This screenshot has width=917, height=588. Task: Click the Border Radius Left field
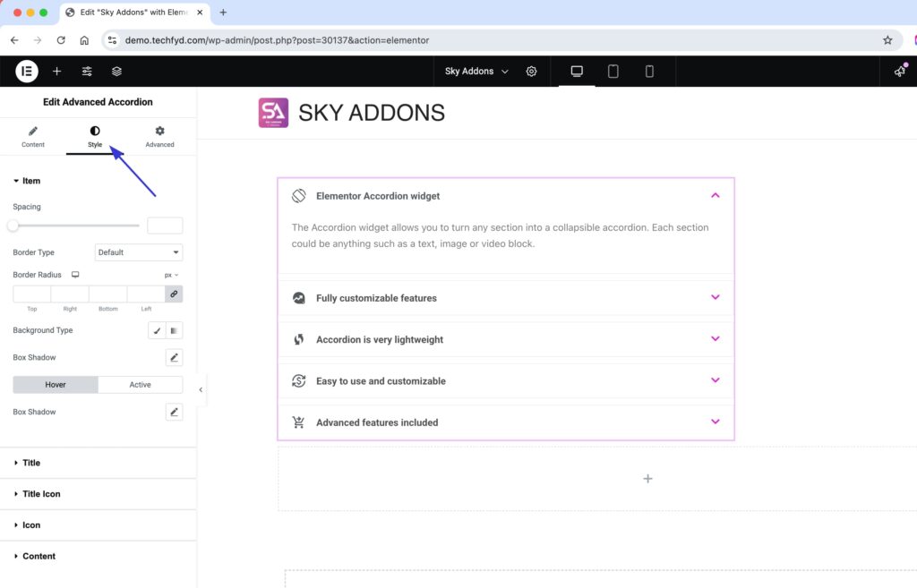point(146,294)
